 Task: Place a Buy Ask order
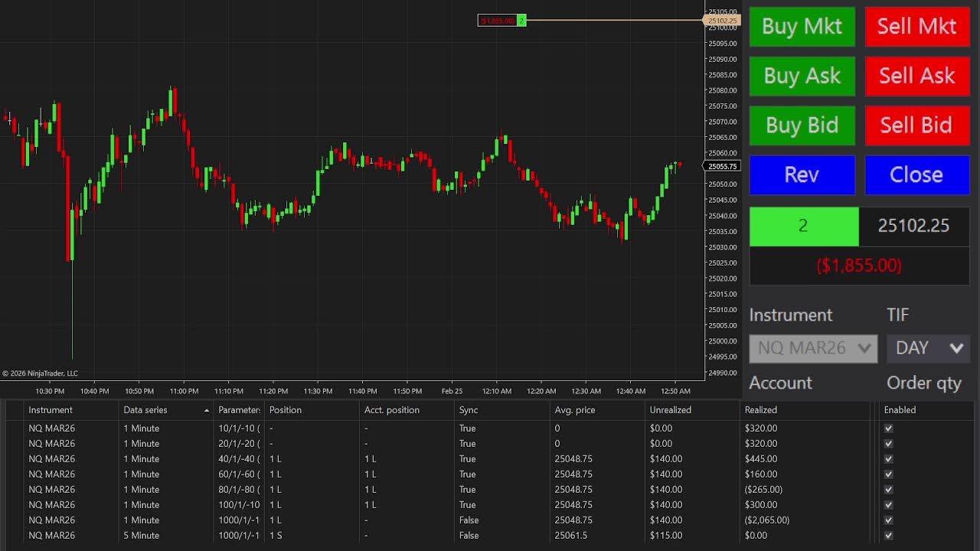click(x=802, y=76)
